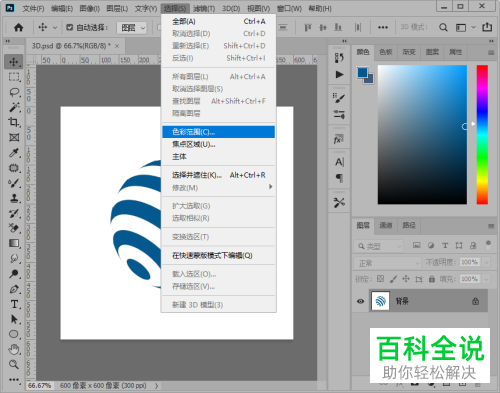
Task: Select the Eyedropper tool
Action: pyautogui.click(x=14, y=153)
